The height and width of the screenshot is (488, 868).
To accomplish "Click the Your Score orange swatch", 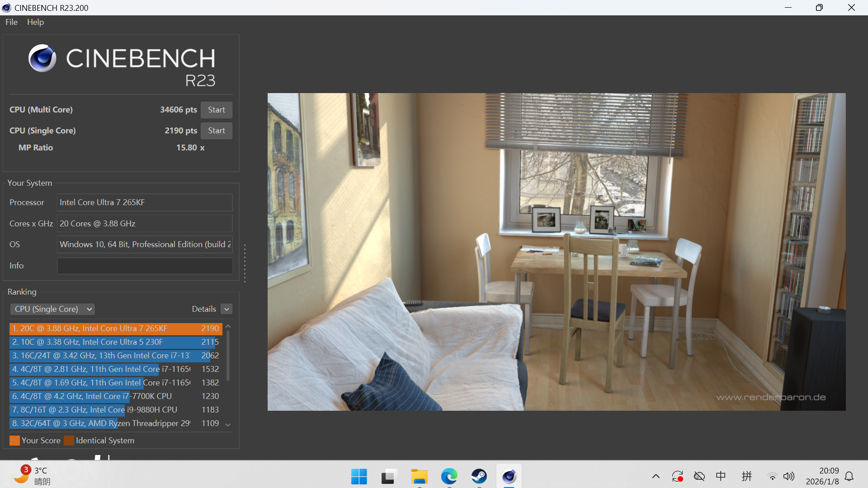I will coord(14,441).
